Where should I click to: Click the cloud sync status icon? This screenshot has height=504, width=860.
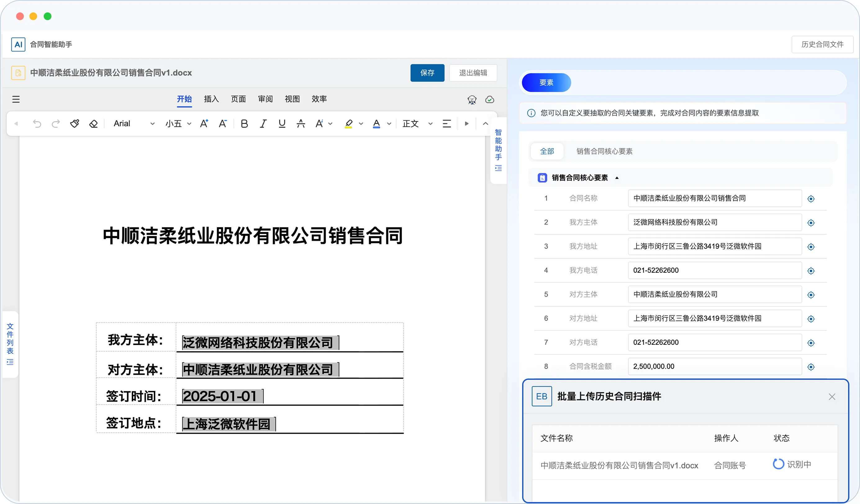click(490, 99)
